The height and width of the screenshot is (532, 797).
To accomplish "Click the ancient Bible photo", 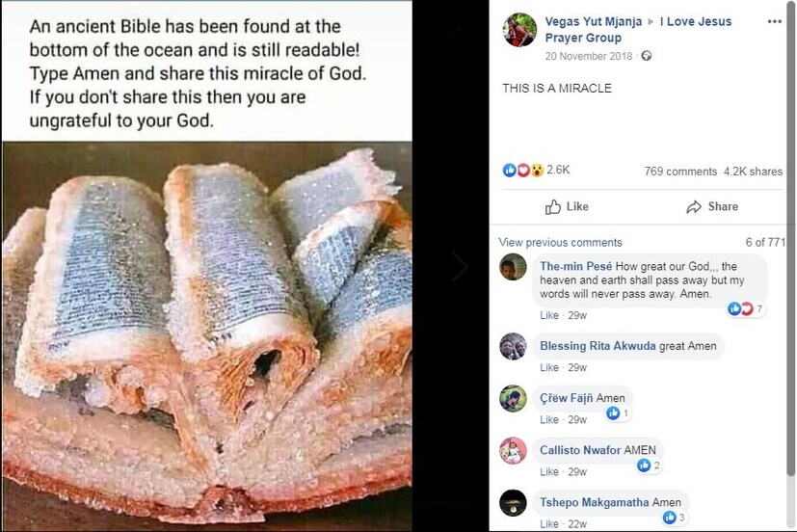I will tap(206, 328).
